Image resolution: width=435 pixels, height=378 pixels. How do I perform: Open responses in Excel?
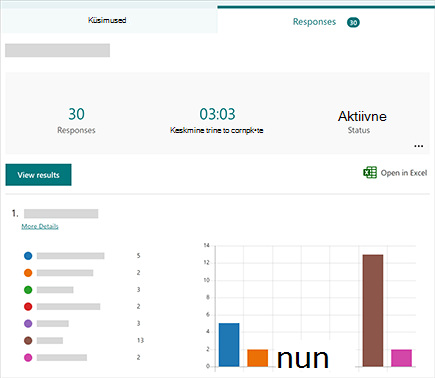tap(395, 173)
